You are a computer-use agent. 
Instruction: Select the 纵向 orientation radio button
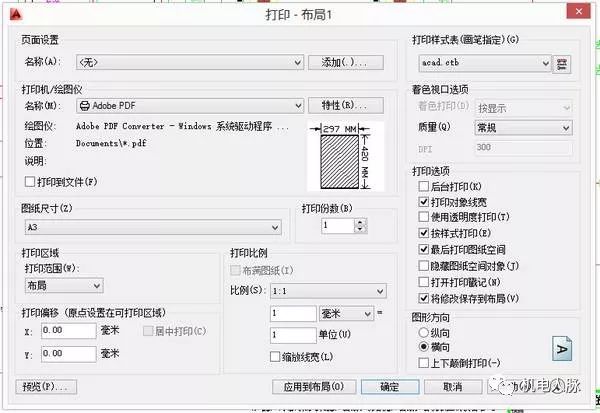point(423,332)
